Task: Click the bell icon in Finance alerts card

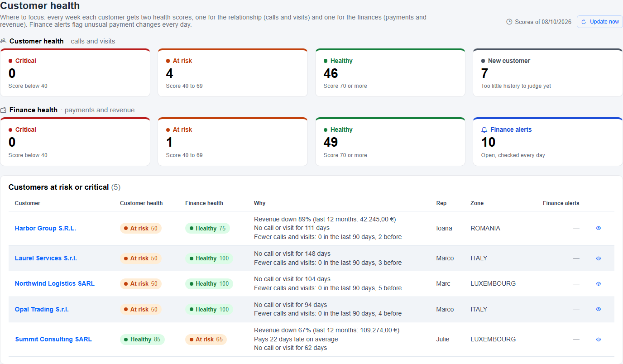Action: (484, 130)
